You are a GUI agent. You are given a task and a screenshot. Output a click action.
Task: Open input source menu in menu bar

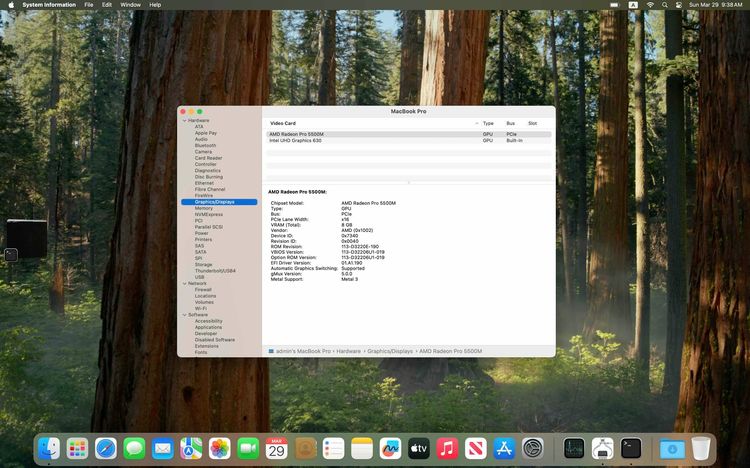pyautogui.click(x=633, y=5)
